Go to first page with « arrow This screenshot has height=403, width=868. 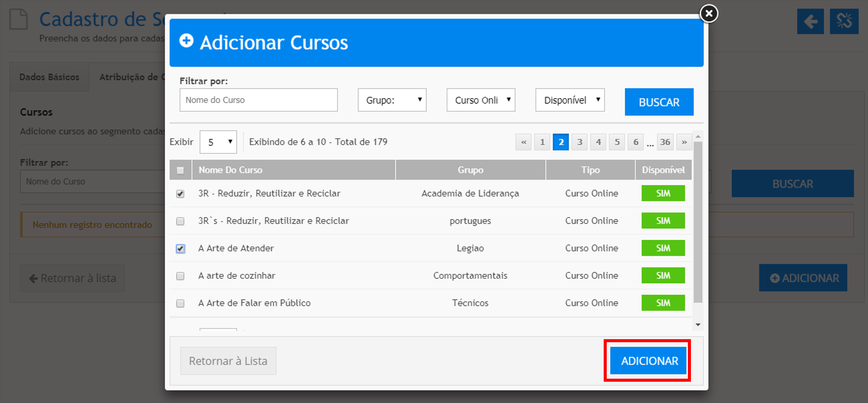523,142
